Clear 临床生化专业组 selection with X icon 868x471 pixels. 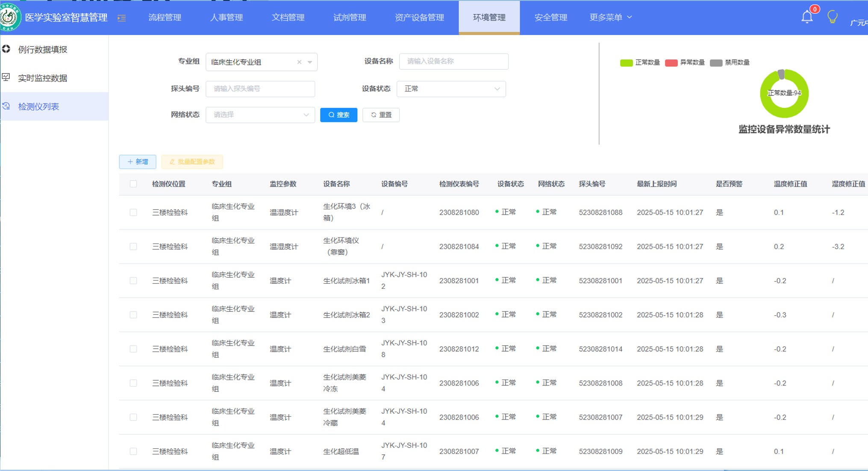299,62
